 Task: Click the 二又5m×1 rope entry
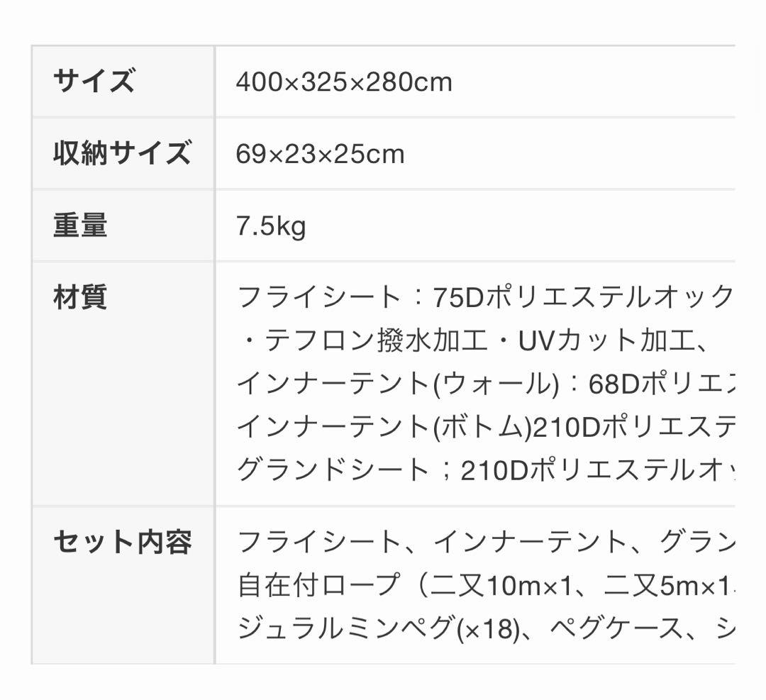tap(665, 586)
